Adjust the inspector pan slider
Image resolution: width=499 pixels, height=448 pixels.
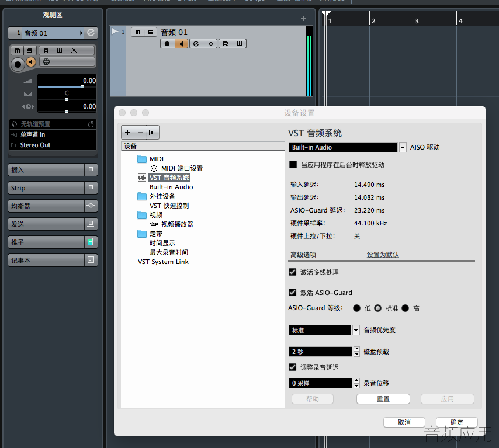point(67,99)
